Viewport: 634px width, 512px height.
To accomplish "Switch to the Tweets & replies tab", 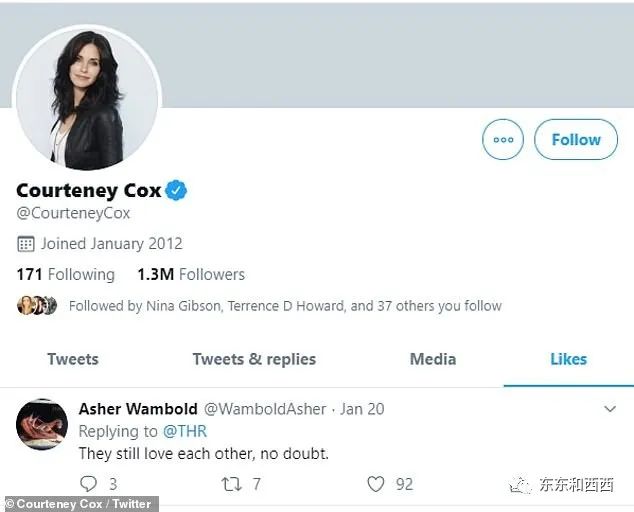I will point(254,359).
